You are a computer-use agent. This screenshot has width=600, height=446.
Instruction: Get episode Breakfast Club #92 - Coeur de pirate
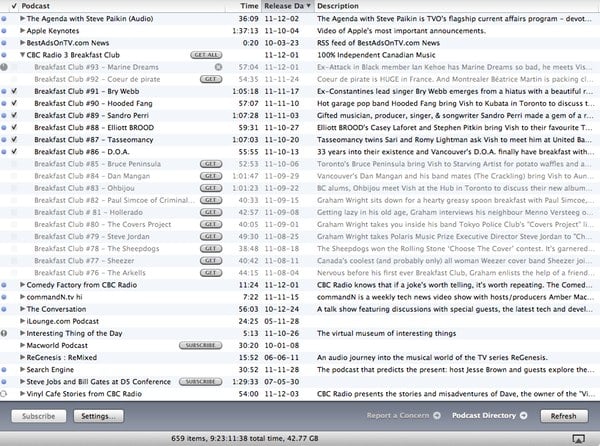pos(211,79)
